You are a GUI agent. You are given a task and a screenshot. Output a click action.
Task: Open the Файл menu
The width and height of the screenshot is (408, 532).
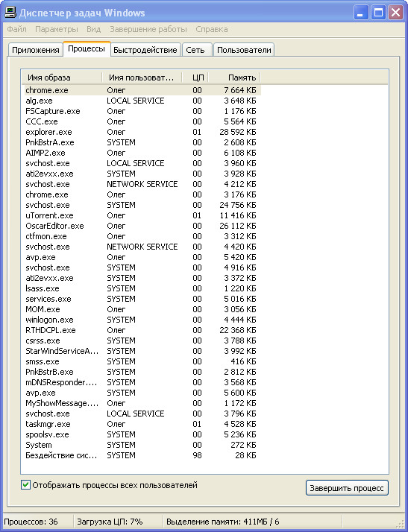click(16, 29)
